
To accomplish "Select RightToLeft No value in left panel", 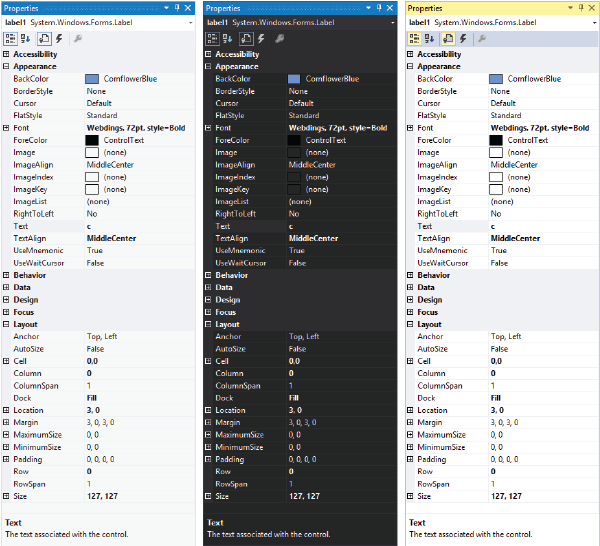I will [92, 214].
